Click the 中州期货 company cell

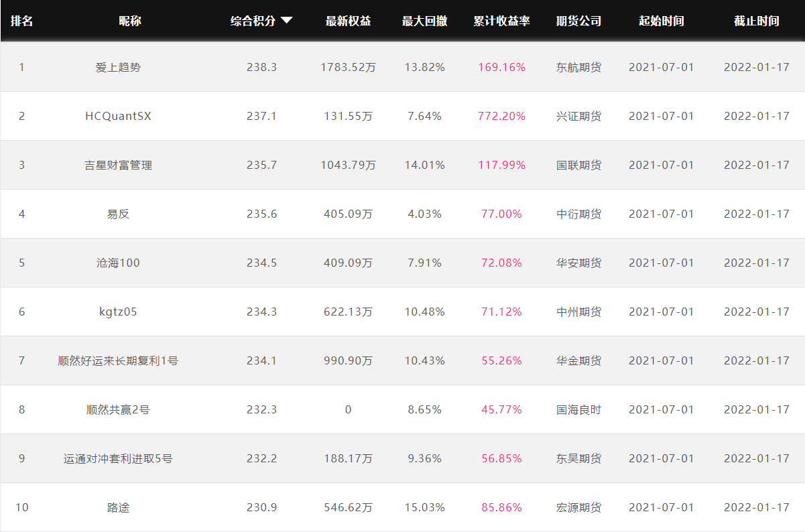(x=578, y=312)
